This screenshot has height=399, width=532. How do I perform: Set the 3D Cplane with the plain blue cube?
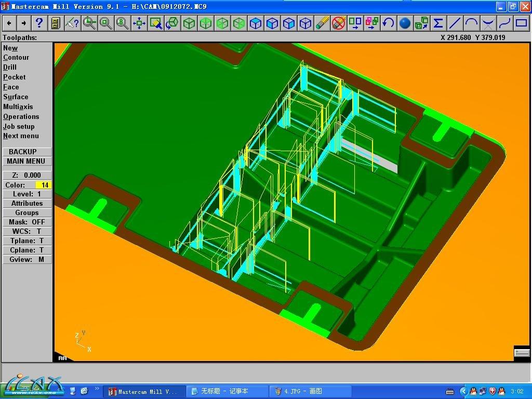click(x=305, y=23)
